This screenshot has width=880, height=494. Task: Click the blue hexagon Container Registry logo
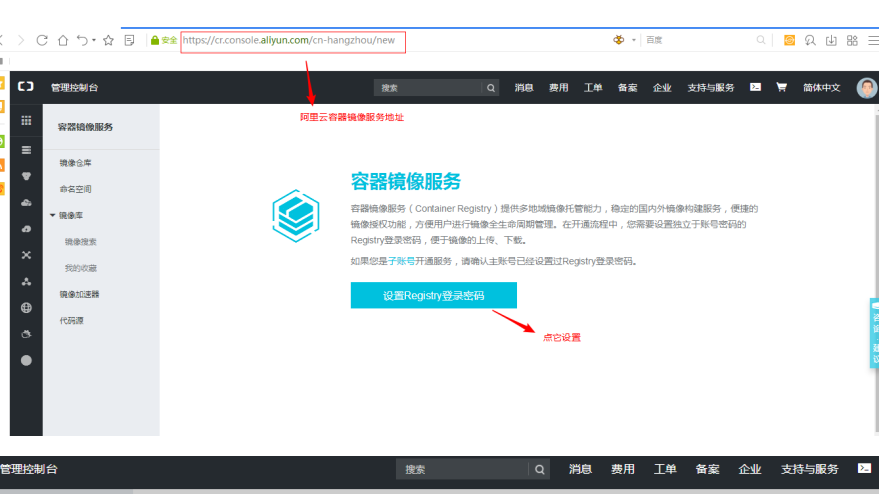coord(296,216)
